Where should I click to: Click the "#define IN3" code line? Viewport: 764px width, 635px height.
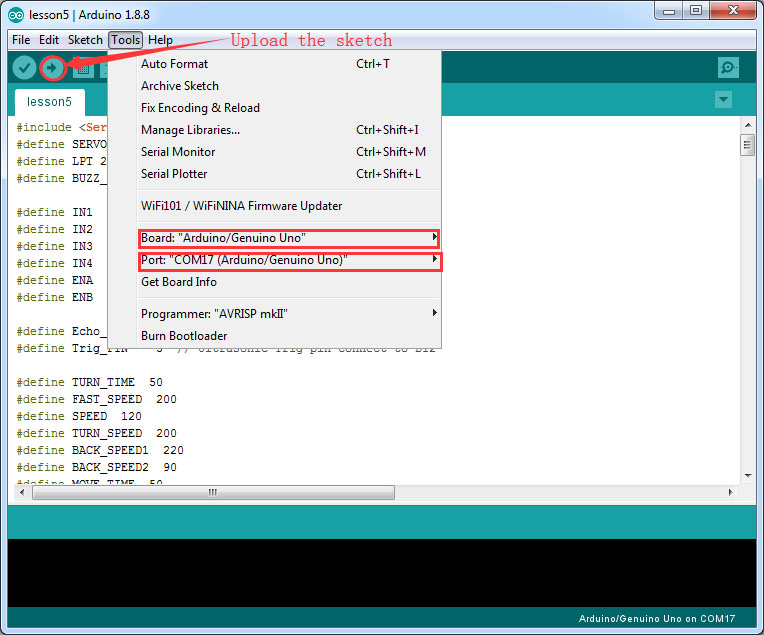tap(55, 246)
